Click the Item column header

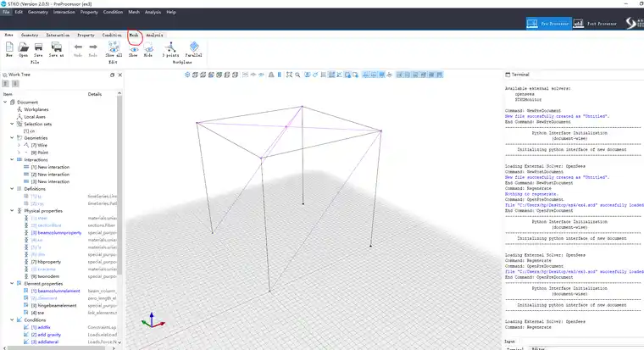coord(8,94)
